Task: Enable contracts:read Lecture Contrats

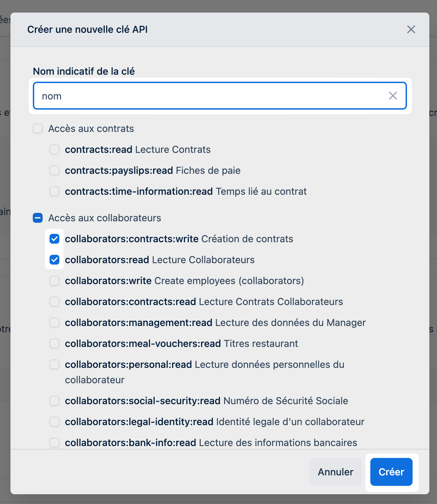Action: [x=54, y=149]
